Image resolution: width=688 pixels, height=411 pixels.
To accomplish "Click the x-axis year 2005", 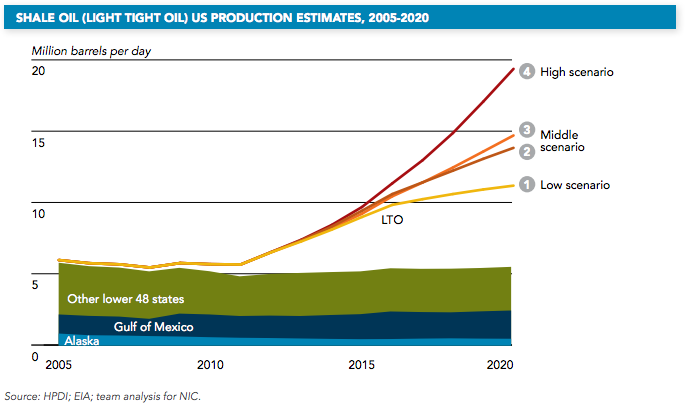I will [58, 365].
